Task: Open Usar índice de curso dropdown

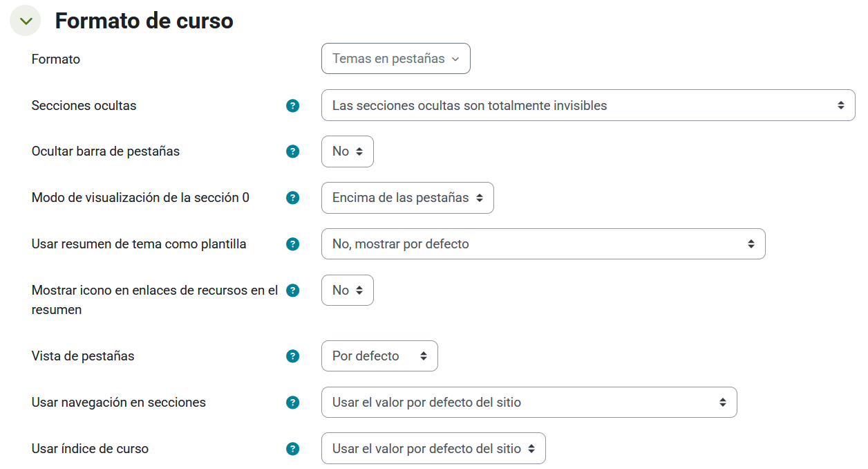Action: click(433, 449)
